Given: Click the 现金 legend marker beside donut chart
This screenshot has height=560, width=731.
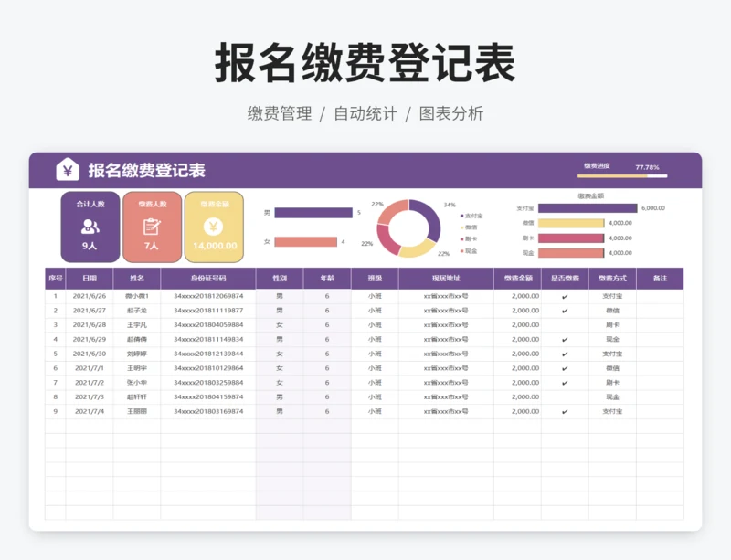Looking at the screenshot, I should pos(462,250).
